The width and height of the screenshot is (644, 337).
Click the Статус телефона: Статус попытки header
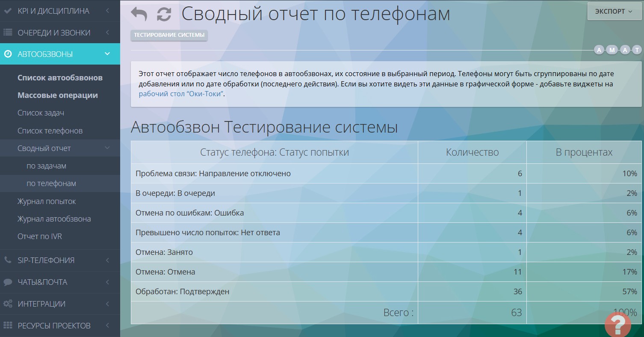tap(275, 152)
